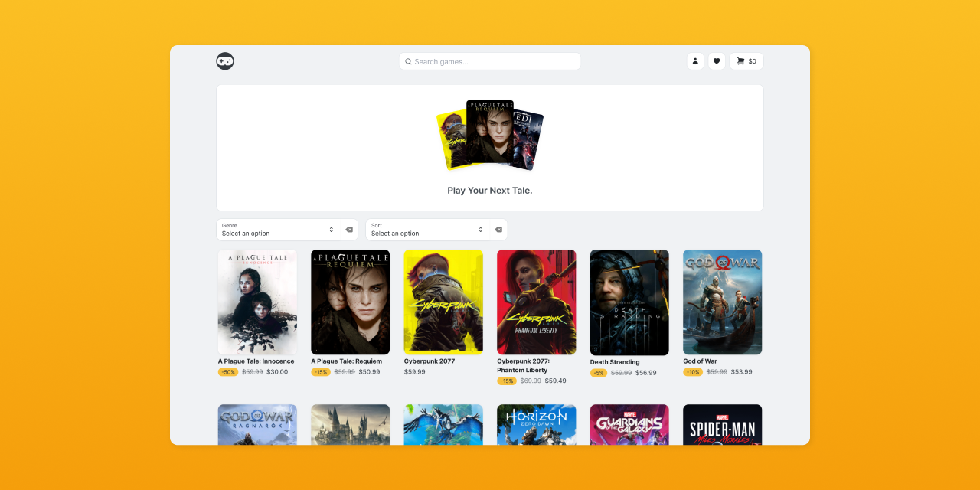The width and height of the screenshot is (980, 490).
Task: Click the $56.99 price
Action: point(646,373)
